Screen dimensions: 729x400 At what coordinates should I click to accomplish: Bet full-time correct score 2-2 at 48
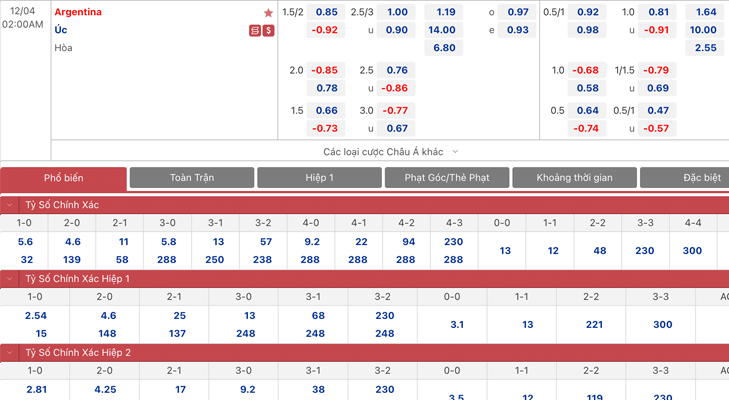pyautogui.click(x=599, y=251)
